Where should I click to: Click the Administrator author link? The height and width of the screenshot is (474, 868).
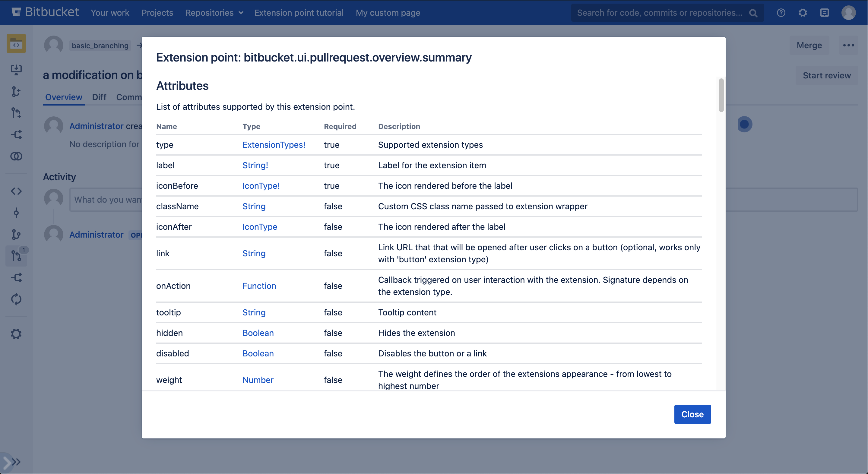[96, 126]
